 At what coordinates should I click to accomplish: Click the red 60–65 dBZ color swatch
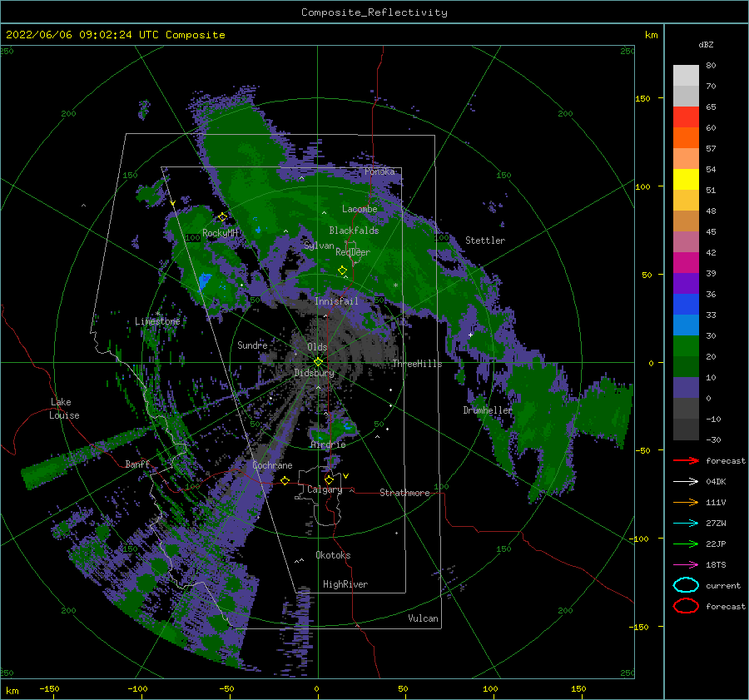(686, 117)
